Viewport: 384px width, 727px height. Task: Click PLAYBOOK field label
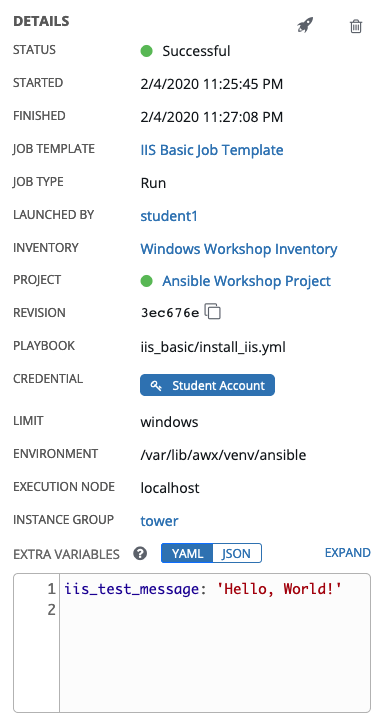pos(44,346)
